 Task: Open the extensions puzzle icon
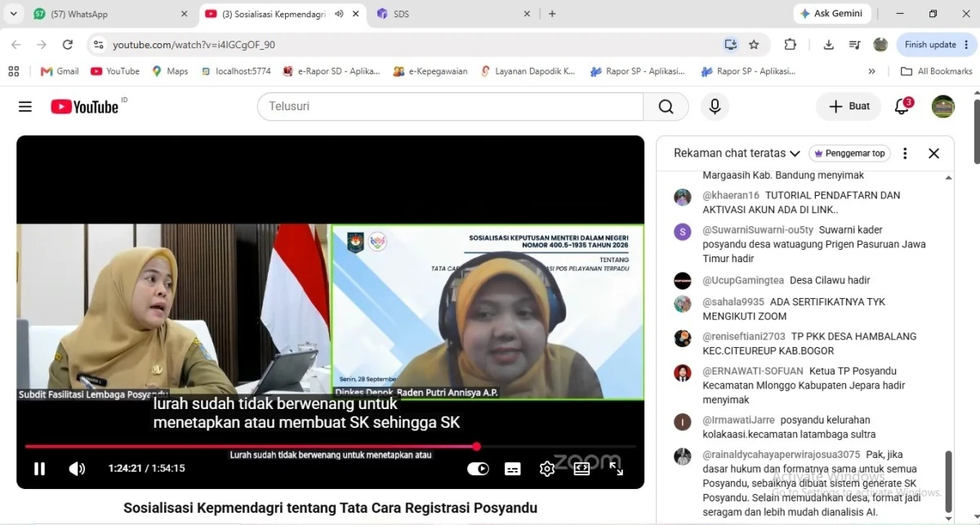pyautogui.click(x=790, y=45)
